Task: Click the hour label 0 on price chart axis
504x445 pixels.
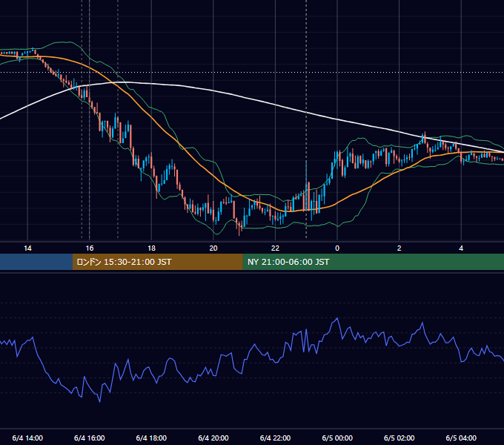Action: point(337,248)
